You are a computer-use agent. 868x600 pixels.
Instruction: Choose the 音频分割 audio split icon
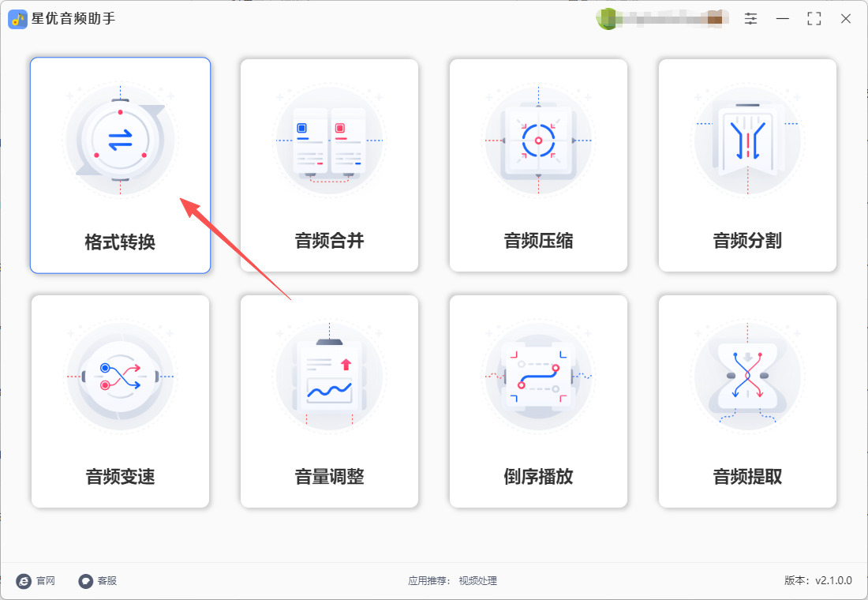747,140
